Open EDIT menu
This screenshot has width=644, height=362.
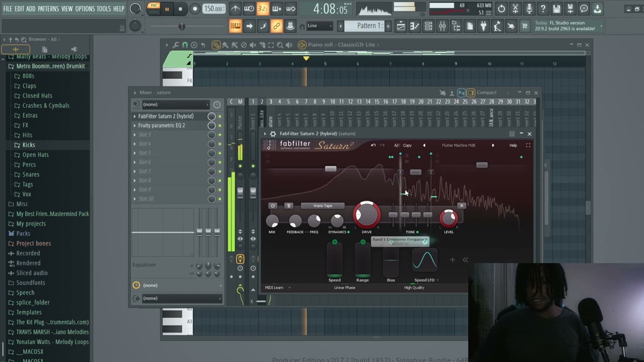click(x=20, y=9)
